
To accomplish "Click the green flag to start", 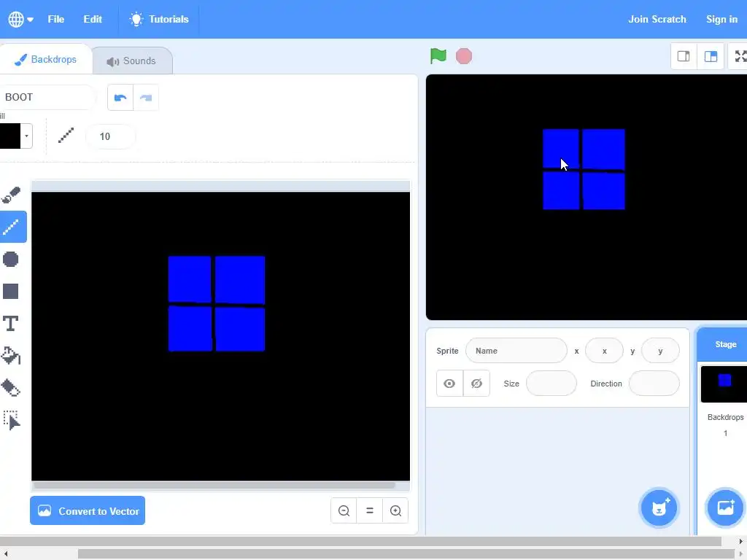I will pos(438,56).
